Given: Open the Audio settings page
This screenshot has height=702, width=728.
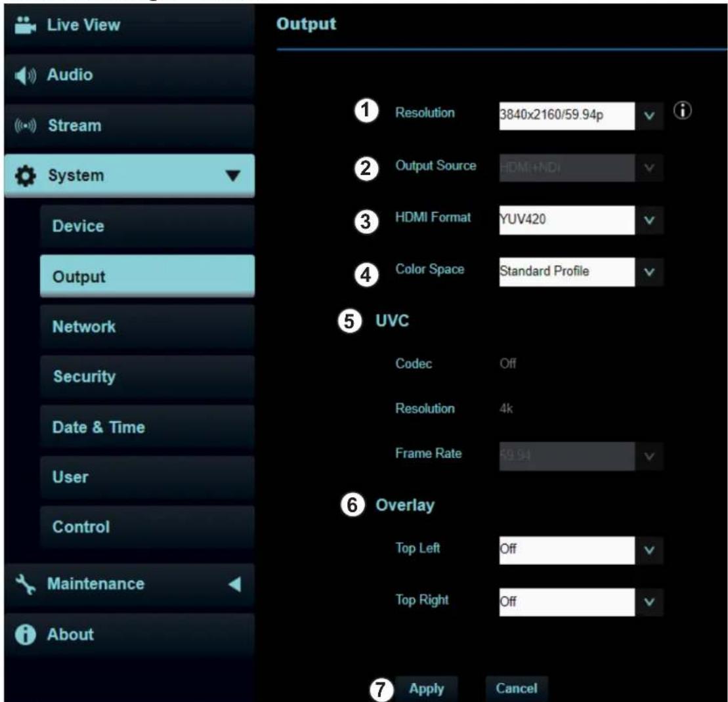Looking at the screenshot, I should [129, 75].
